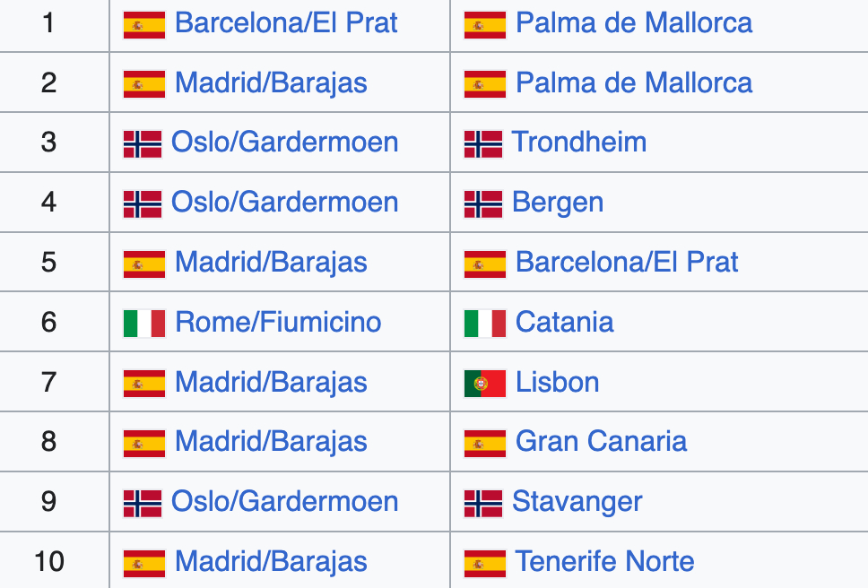Go to the Lisbon link
Viewport: 868px width, 588px height.
tap(557, 383)
